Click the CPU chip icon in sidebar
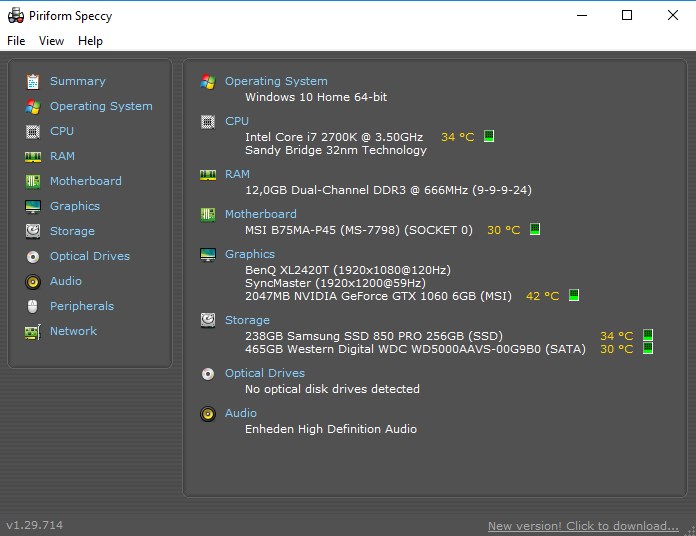 [33, 131]
